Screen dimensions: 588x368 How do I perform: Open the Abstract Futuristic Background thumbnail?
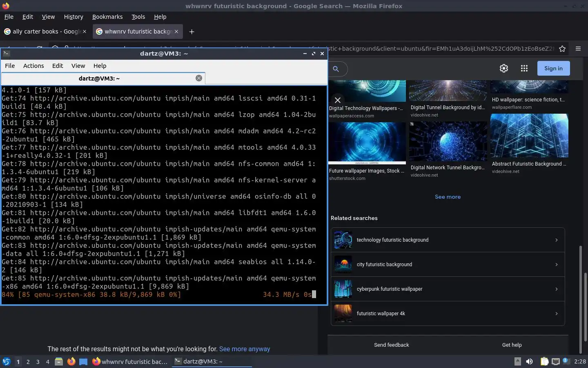pyautogui.click(x=529, y=136)
